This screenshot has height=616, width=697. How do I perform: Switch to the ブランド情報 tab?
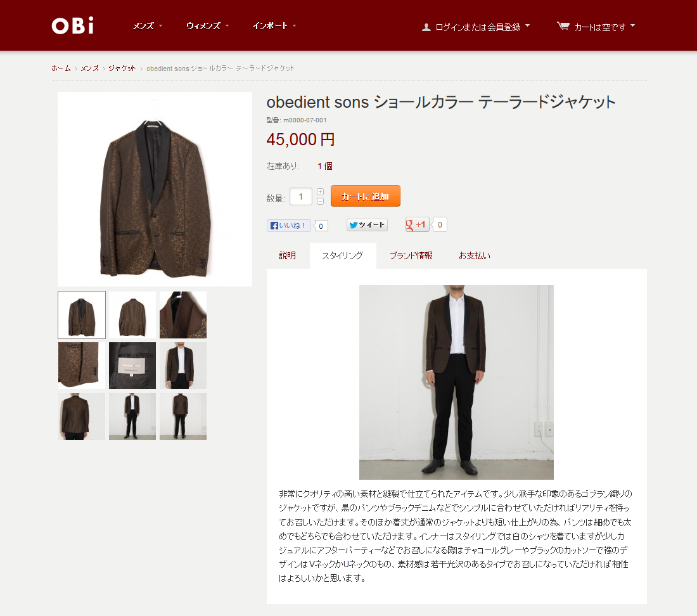coord(411,255)
